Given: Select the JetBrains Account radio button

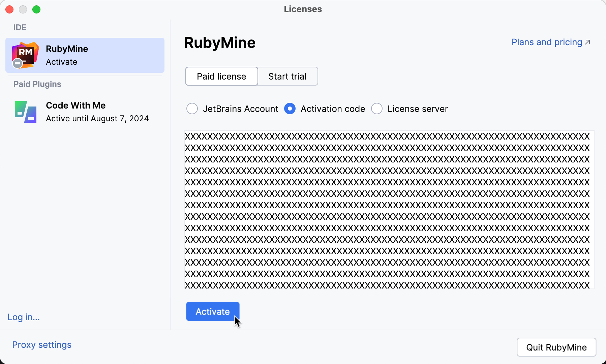Looking at the screenshot, I should coord(192,109).
